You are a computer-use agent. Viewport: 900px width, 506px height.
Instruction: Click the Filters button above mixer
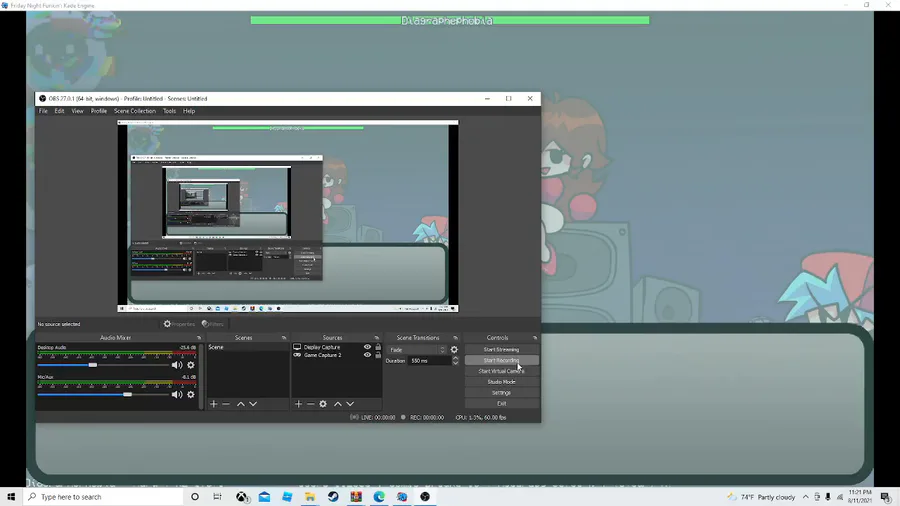coord(213,324)
